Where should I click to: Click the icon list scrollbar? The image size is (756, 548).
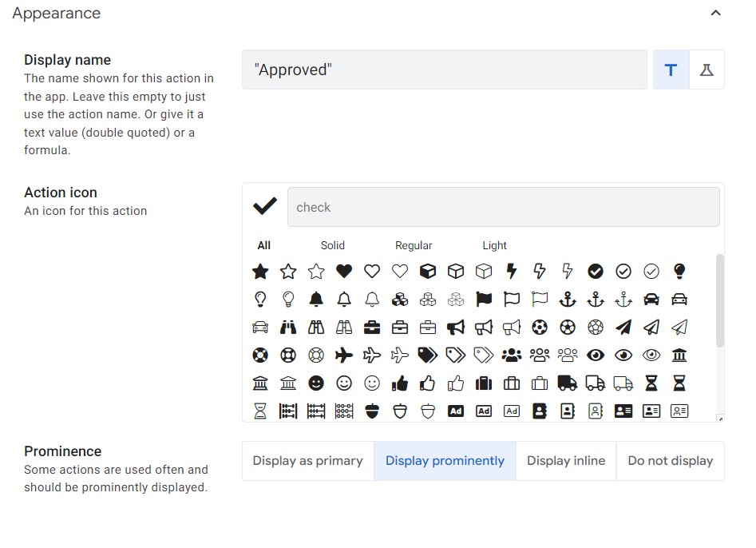click(x=720, y=301)
